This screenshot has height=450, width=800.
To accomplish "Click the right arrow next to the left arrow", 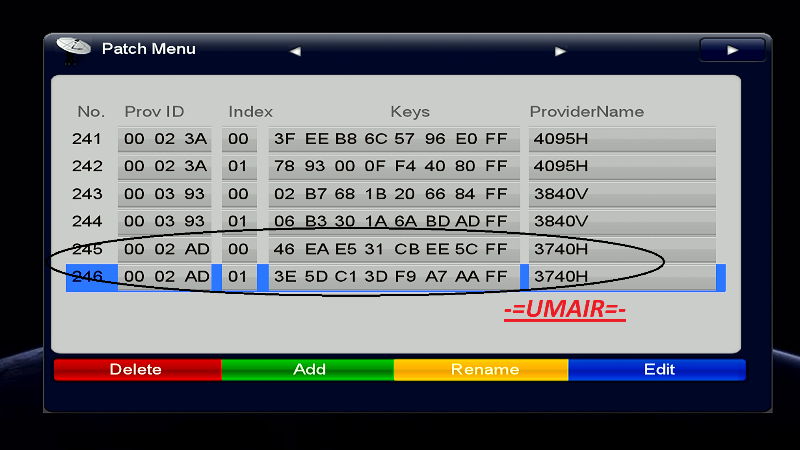I will 560,51.
